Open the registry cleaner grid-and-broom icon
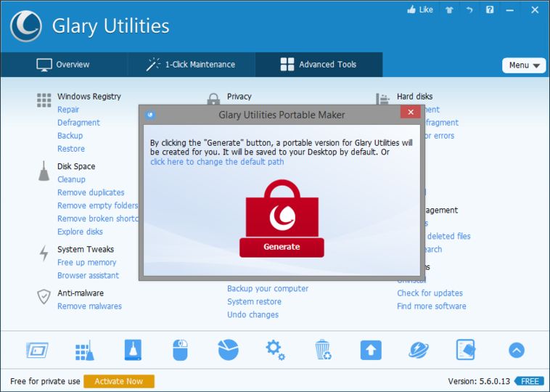Viewport: 550px width, 392px height. tap(85, 350)
